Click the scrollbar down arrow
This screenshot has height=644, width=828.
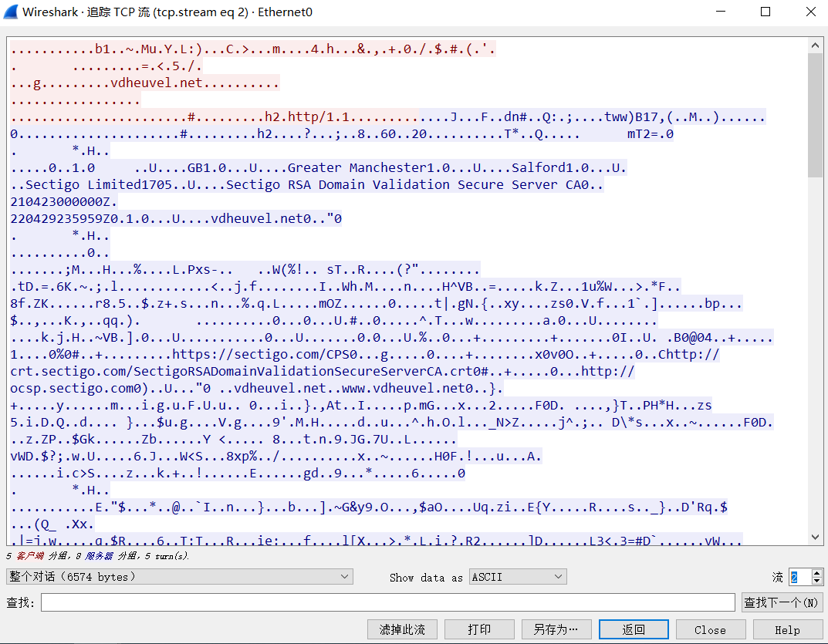point(815,538)
